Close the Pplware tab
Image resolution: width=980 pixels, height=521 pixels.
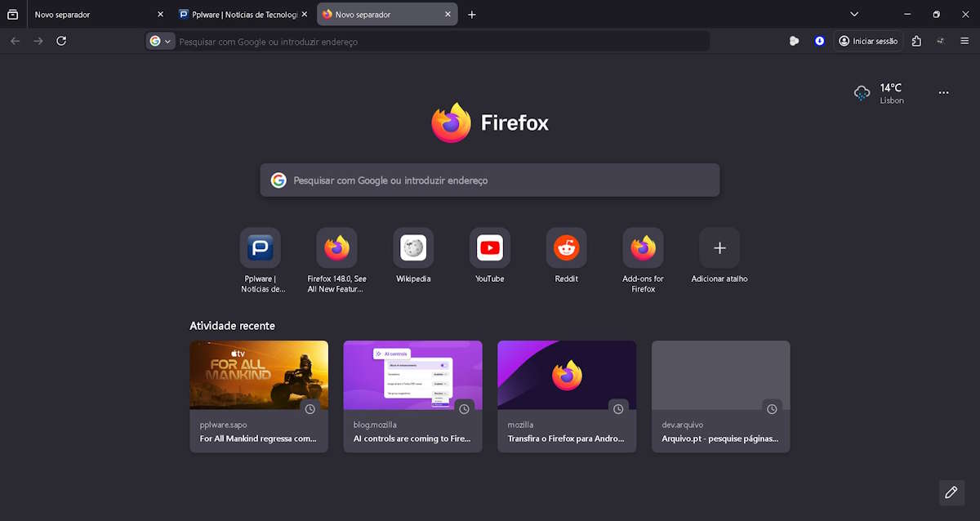(305, 15)
